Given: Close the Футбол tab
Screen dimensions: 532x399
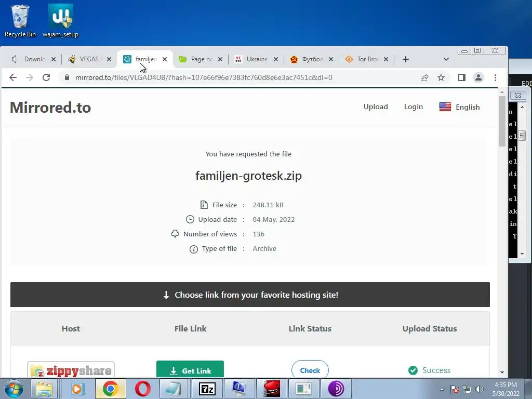Looking at the screenshot, I should tap(331, 59).
